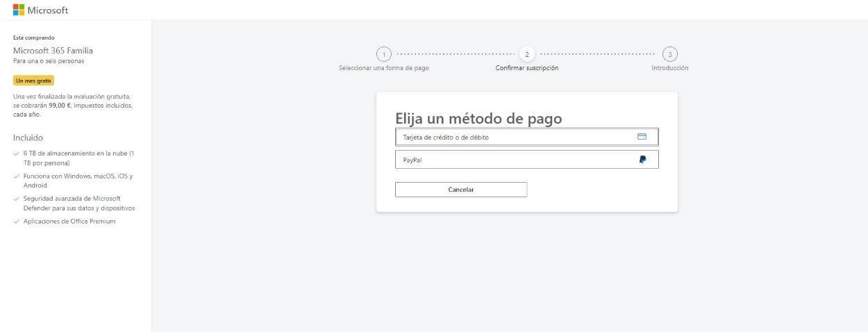Image resolution: width=868 pixels, height=332 pixels.
Task: Go to step 1 circle
Action: coord(383,54)
